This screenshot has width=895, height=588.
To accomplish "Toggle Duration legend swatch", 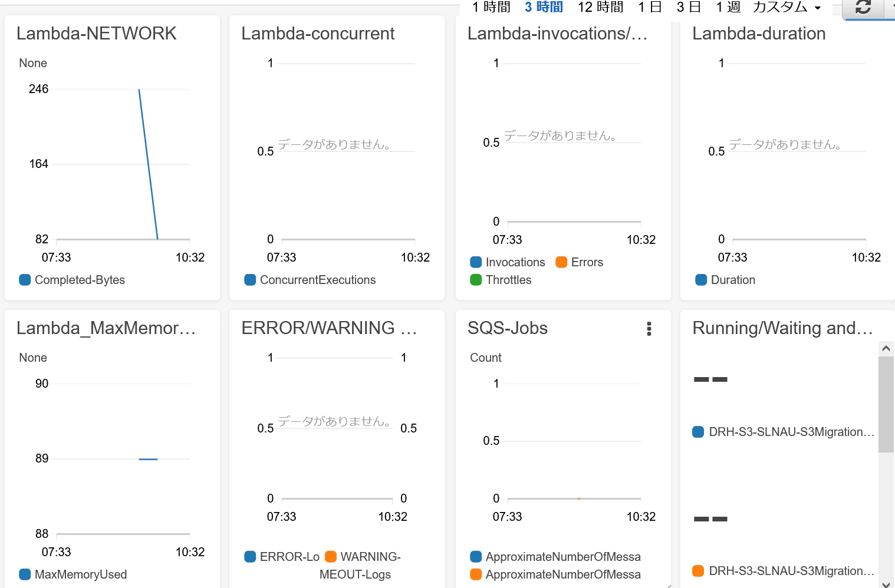I will tap(701, 280).
